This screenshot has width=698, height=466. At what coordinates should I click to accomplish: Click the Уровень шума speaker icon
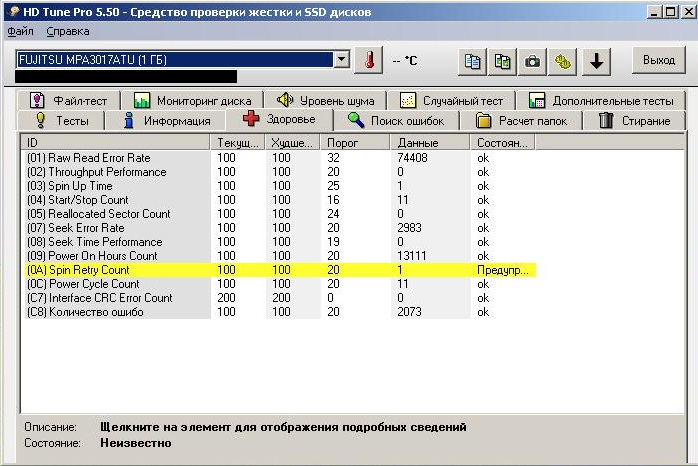click(x=284, y=100)
